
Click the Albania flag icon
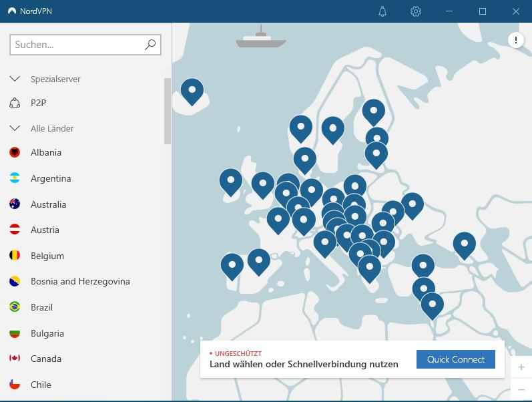coord(15,152)
